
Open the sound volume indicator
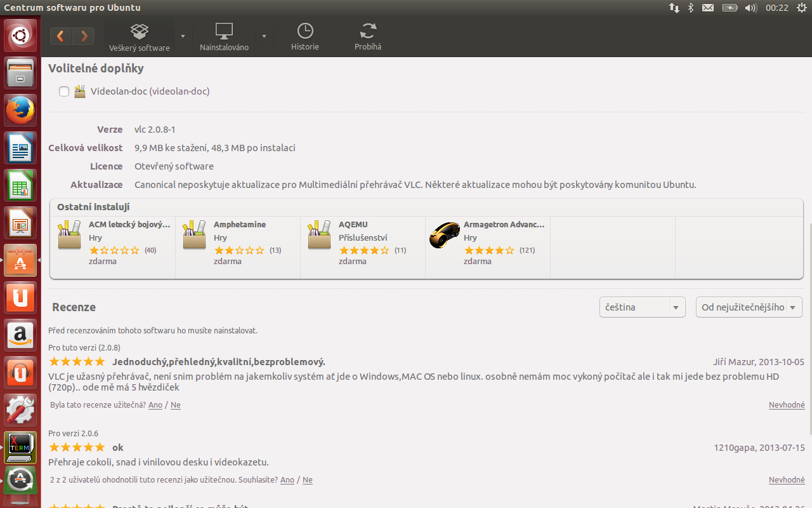[751, 8]
